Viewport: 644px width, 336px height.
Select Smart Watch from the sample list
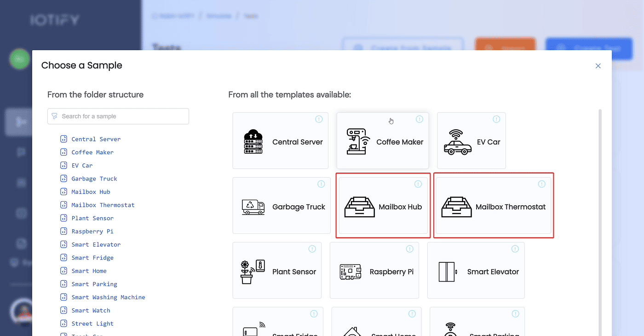(x=90, y=310)
